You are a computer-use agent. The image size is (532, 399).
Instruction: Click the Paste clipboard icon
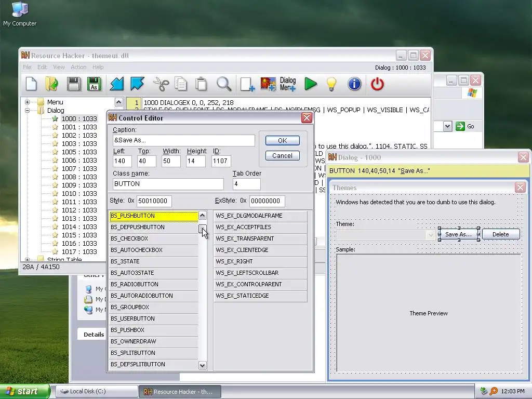[201, 84]
